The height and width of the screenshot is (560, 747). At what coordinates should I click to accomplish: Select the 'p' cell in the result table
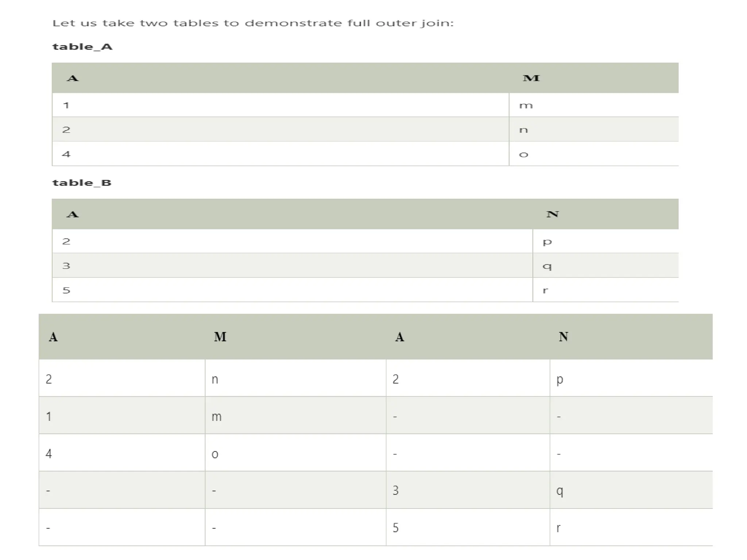631,378
